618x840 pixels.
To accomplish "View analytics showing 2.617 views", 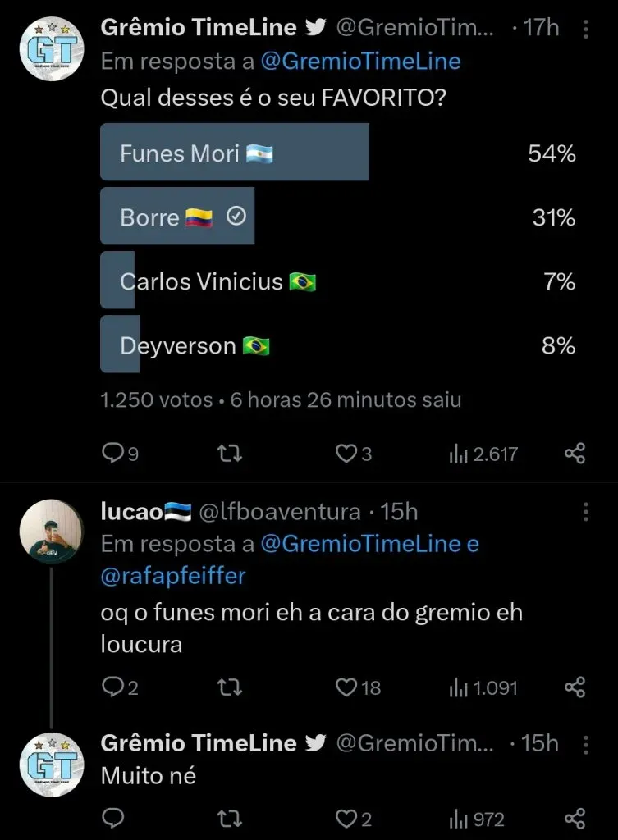I will pyautogui.click(x=483, y=453).
